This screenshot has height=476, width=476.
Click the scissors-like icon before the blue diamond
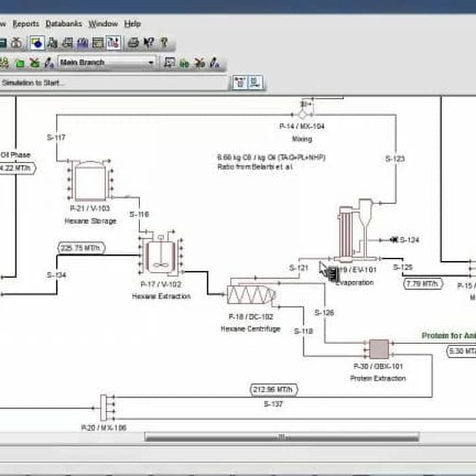16,43
